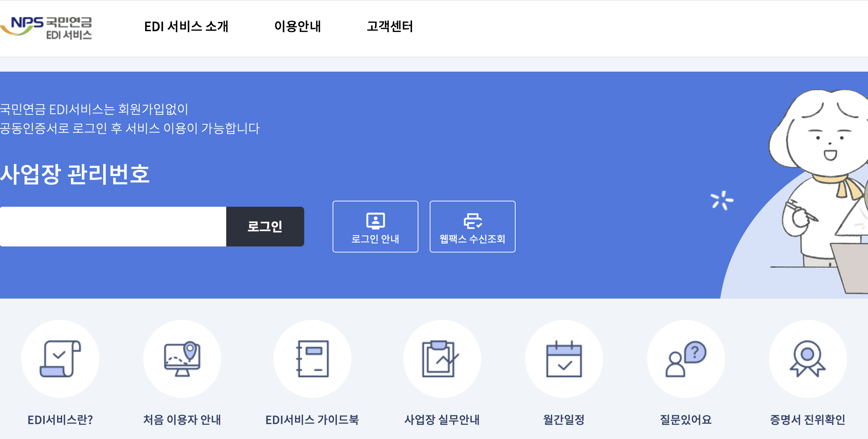Open the 고객센터 menu
Image resolution: width=868 pixels, height=439 pixels.
pos(390,27)
